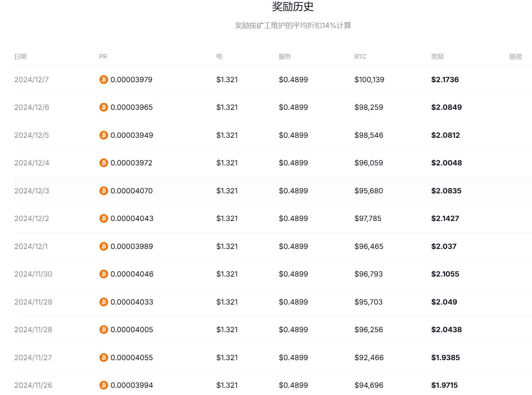Click the 奖励 column header

(x=437, y=57)
